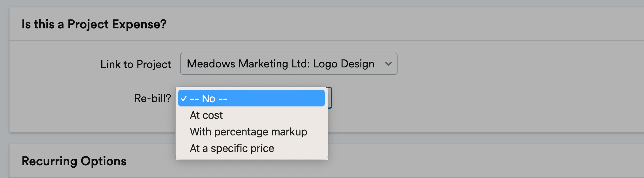Screen dimensions: 644x178
Task: Click the "Meadows Marketing Ltd: Logo Design" text
Action: 281,64
